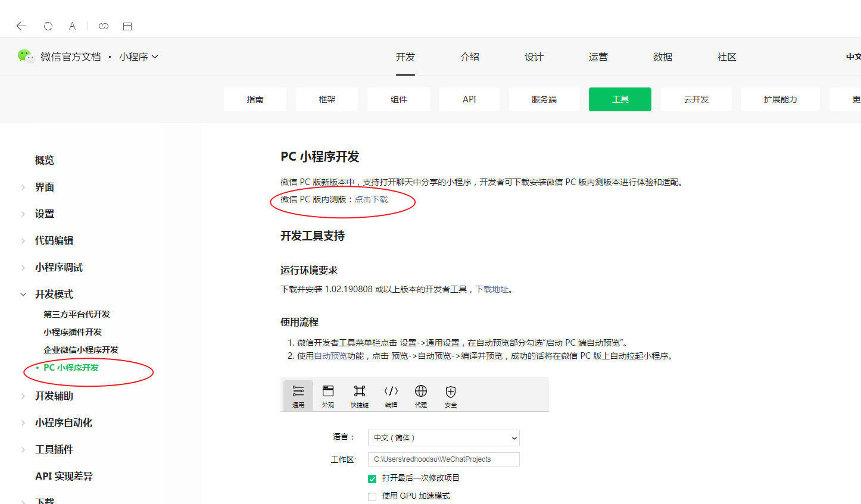This screenshot has width=861, height=504.
Task: Open the 扩展能力 sub-navigation button
Action: pos(781,99)
